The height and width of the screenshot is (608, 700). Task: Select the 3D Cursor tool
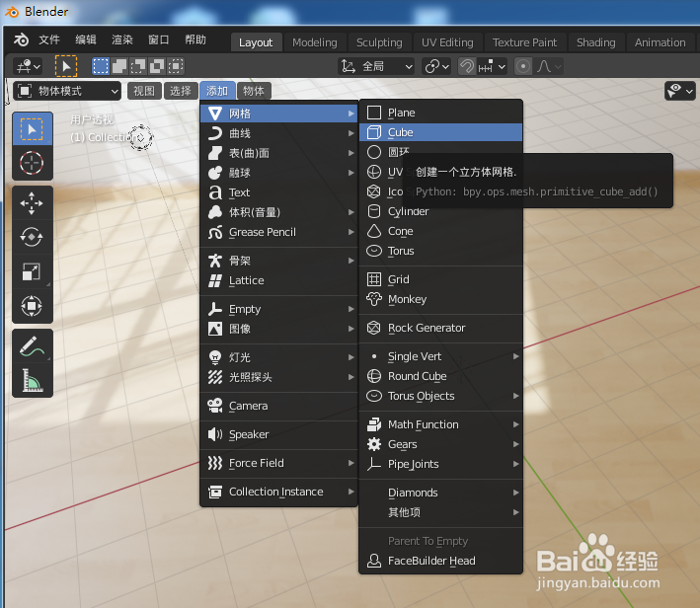[x=32, y=163]
